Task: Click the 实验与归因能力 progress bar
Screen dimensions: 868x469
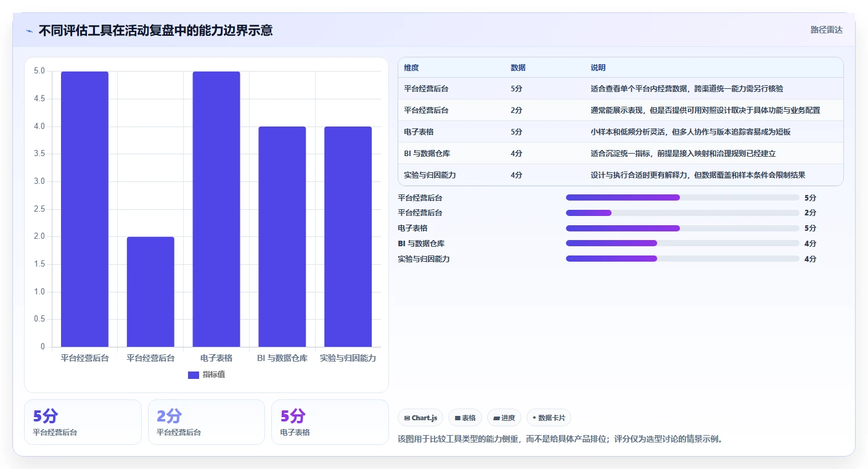Action: tap(682, 259)
